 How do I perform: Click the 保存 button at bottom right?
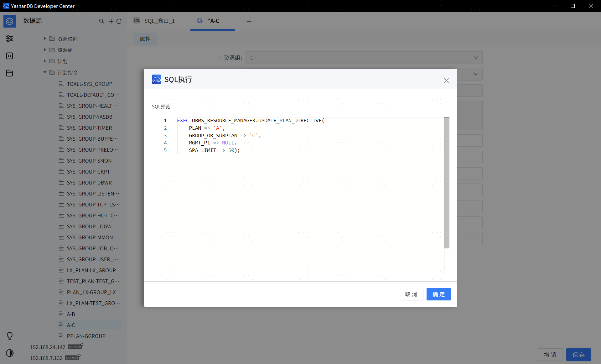click(x=578, y=355)
